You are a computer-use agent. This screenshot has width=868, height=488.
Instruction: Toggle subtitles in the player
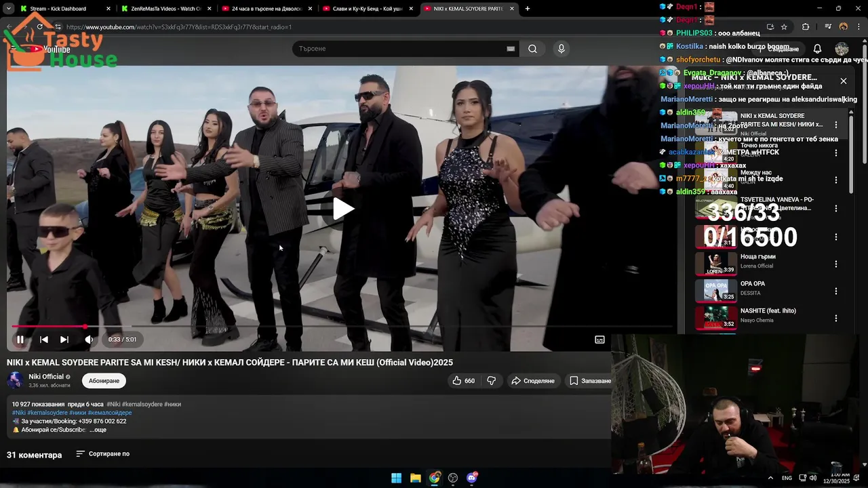(x=599, y=340)
